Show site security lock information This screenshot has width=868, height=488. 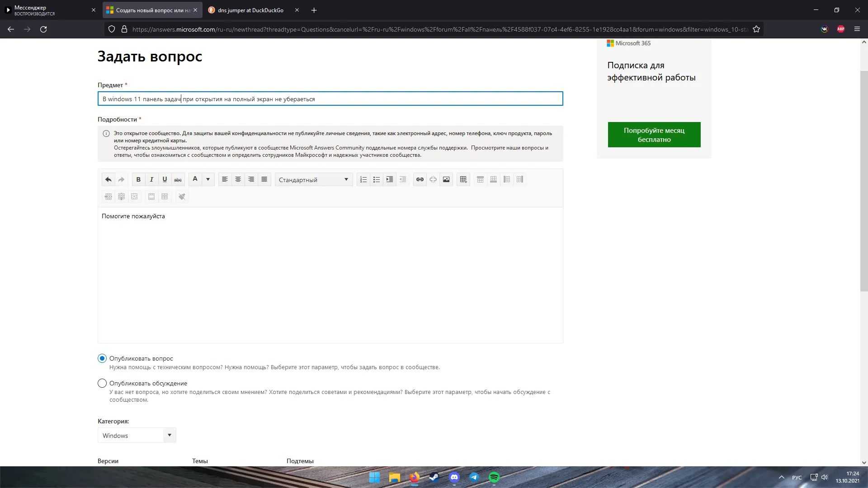click(x=124, y=29)
